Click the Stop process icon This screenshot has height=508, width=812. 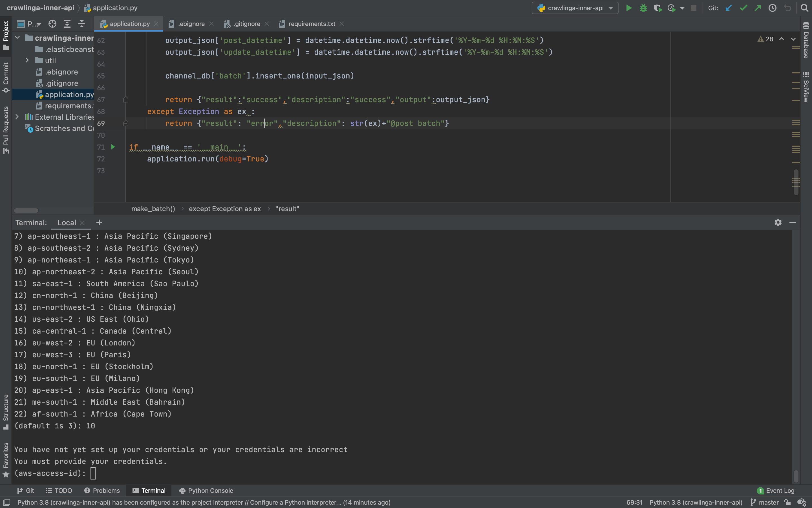[694, 8]
